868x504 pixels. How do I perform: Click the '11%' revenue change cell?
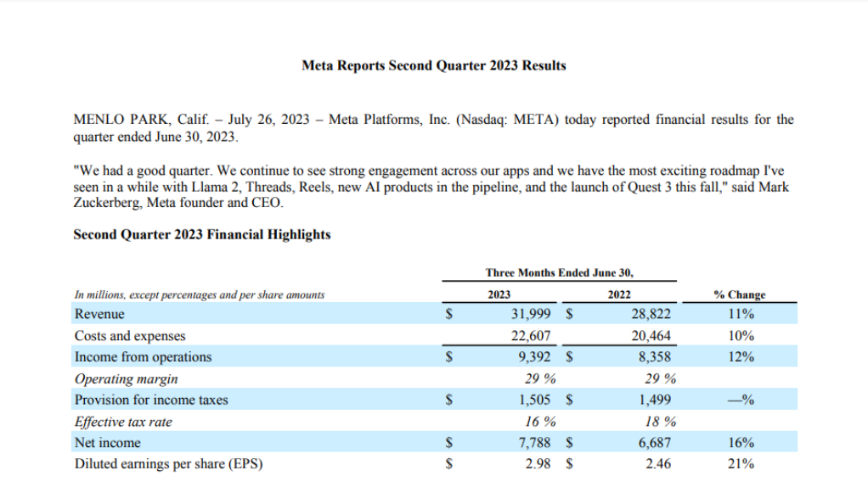tap(741, 314)
